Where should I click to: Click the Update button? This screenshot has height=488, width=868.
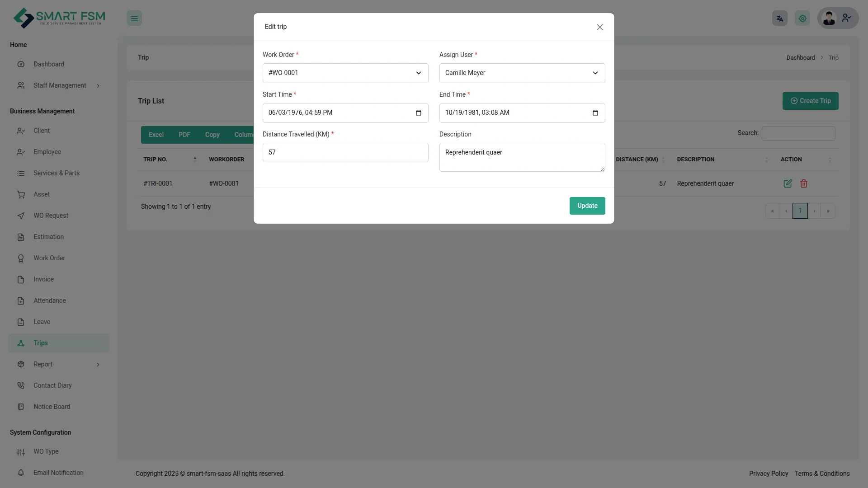pos(587,206)
